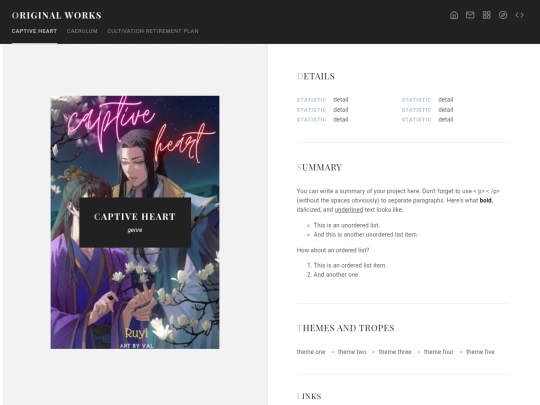Click the underlined text link in summary
This screenshot has height=405, width=540.
[349, 210]
